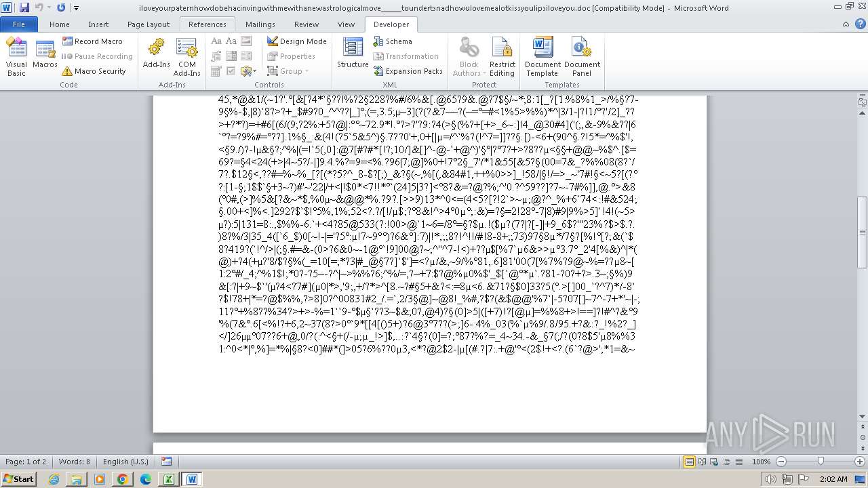This screenshot has width=868, height=488.
Task: Click the Zoom In plus button
Action: click(x=860, y=462)
